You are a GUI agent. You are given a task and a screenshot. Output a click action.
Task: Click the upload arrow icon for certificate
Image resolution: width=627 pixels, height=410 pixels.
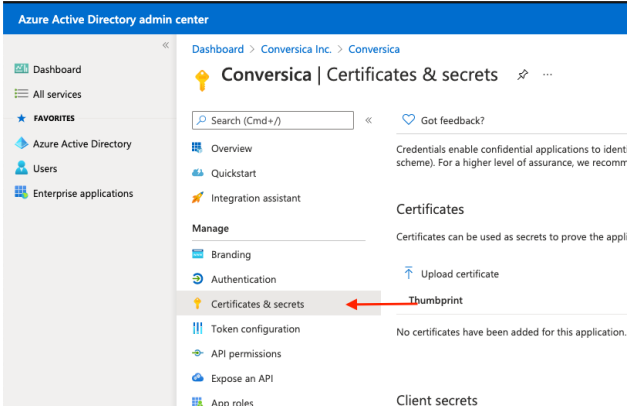(x=408, y=273)
